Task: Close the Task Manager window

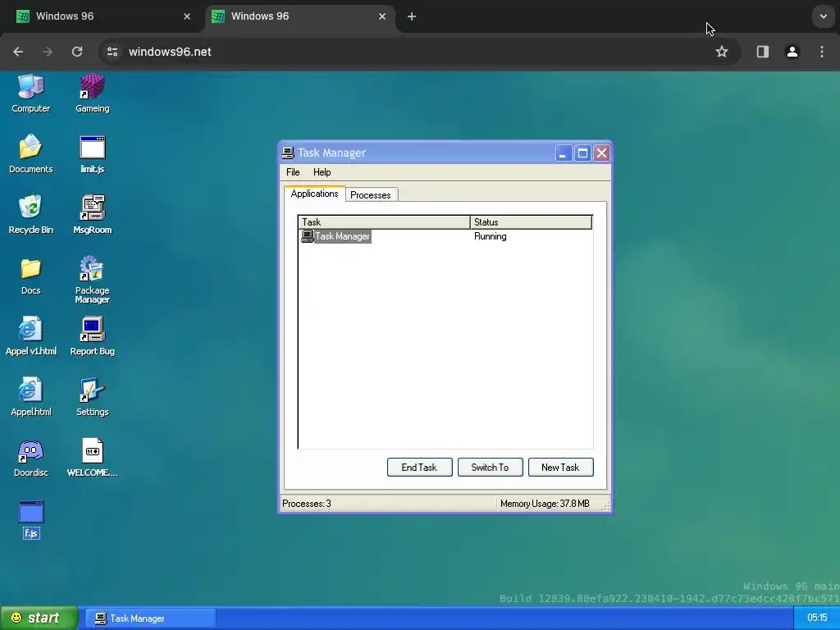Action: click(601, 153)
